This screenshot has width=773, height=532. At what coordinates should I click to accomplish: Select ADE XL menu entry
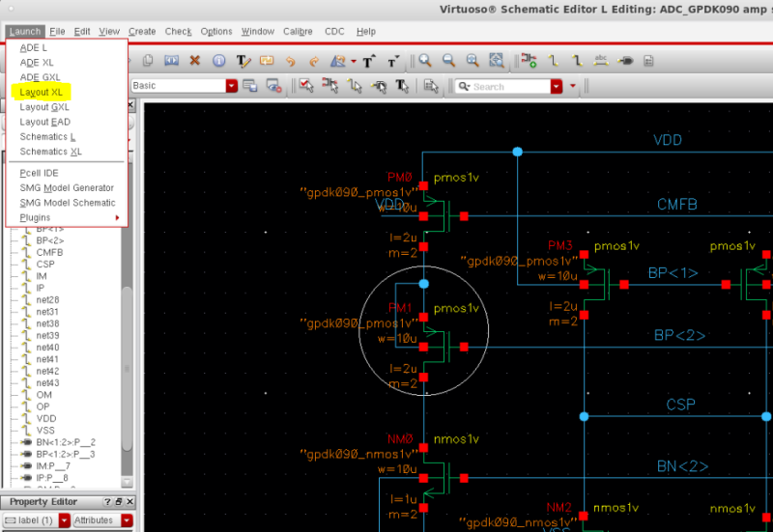(37, 63)
